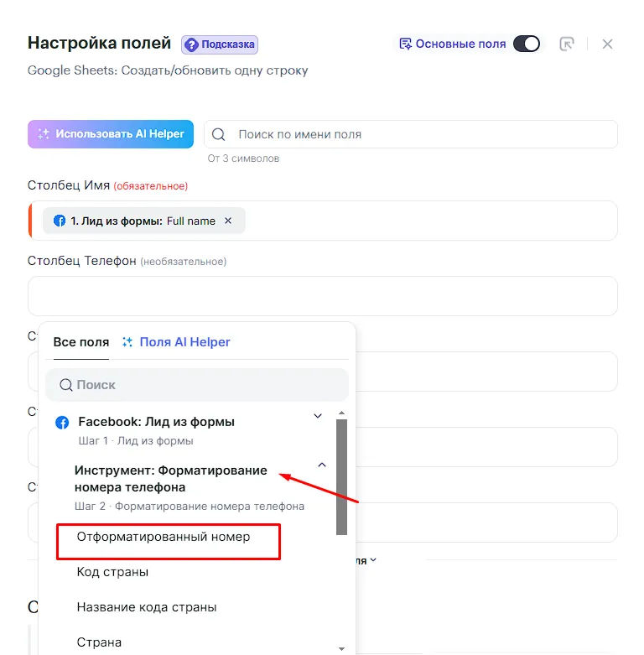
Task: Click the dropdown list scrollbar
Action: click(x=341, y=476)
